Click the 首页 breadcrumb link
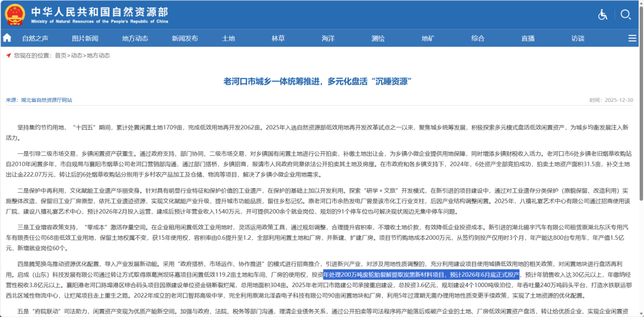Viewport: 644px width, 317px height. tap(61, 55)
